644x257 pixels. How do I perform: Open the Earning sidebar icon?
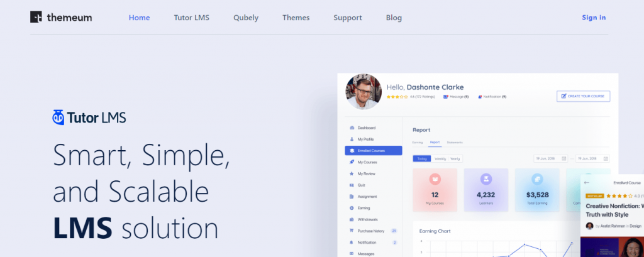point(352,208)
